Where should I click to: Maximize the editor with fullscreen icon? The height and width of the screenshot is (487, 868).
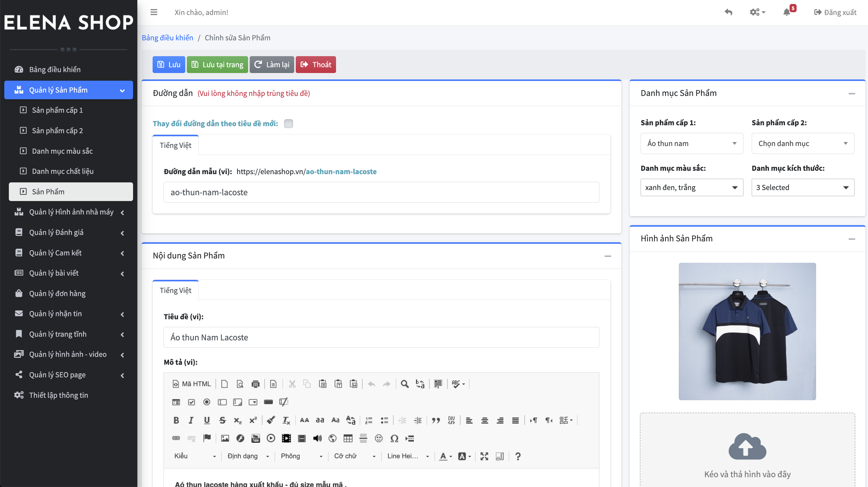pyautogui.click(x=484, y=456)
